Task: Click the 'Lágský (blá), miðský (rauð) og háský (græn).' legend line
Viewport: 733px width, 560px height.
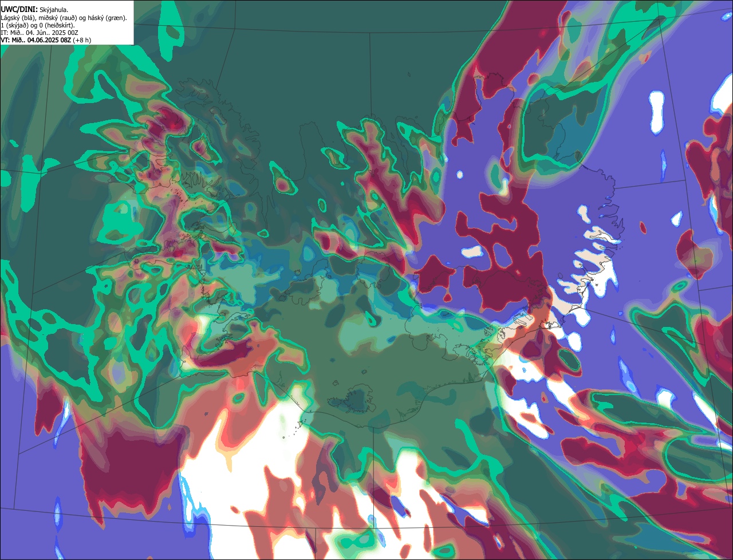Action: click(64, 18)
